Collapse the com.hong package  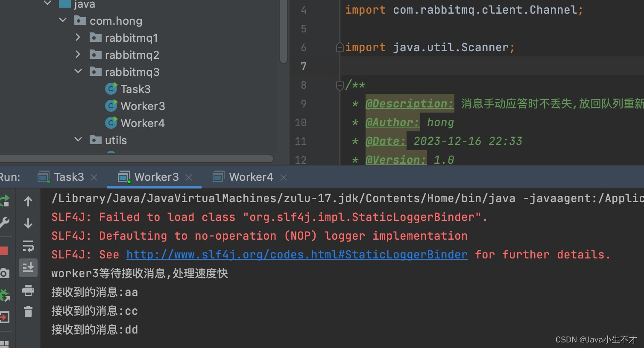click(63, 20)
